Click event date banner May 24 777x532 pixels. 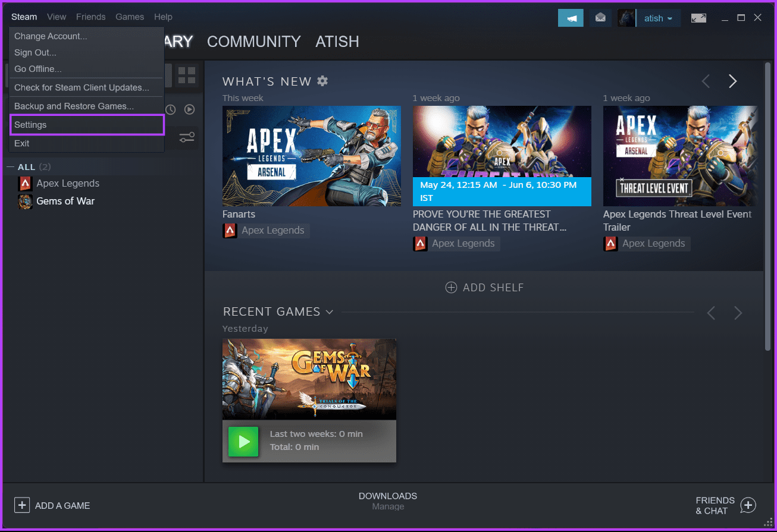click(x=502, y=191)
